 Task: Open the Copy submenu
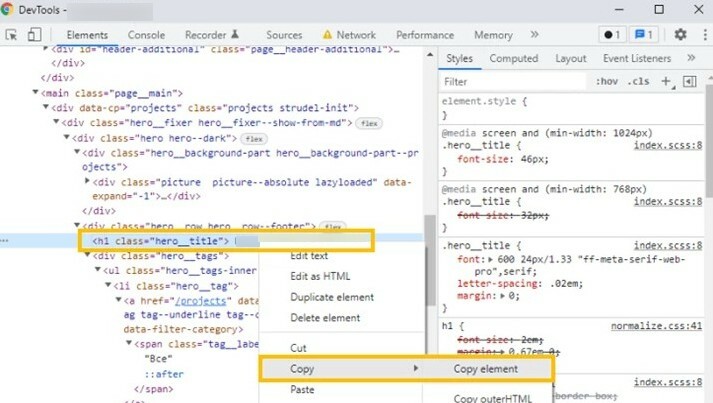click(341, 368)
